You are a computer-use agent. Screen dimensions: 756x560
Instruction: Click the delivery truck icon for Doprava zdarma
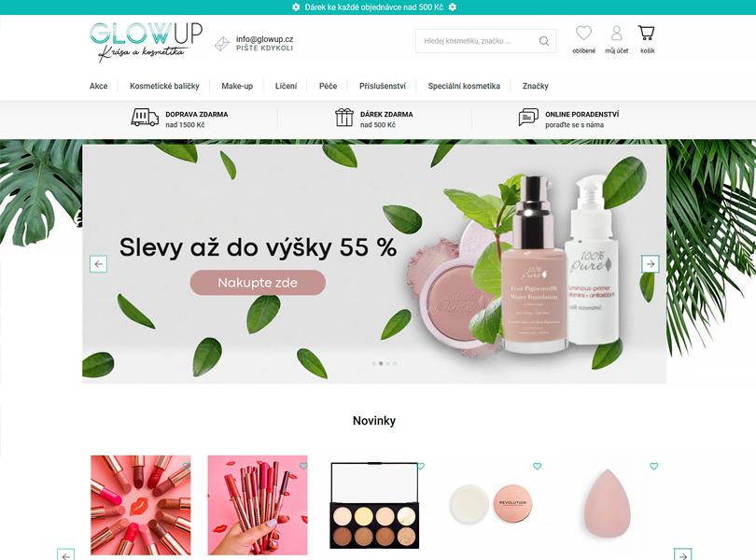click(145, 118)
